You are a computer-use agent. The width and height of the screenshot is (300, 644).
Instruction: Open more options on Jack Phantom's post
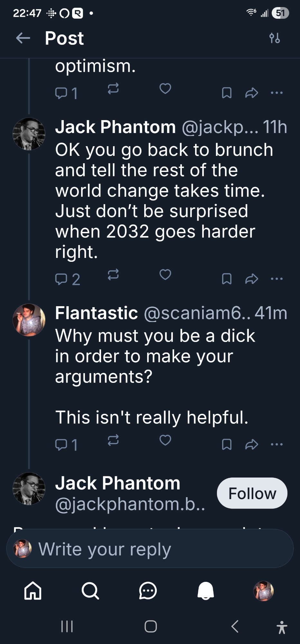[x=277, y=279]
